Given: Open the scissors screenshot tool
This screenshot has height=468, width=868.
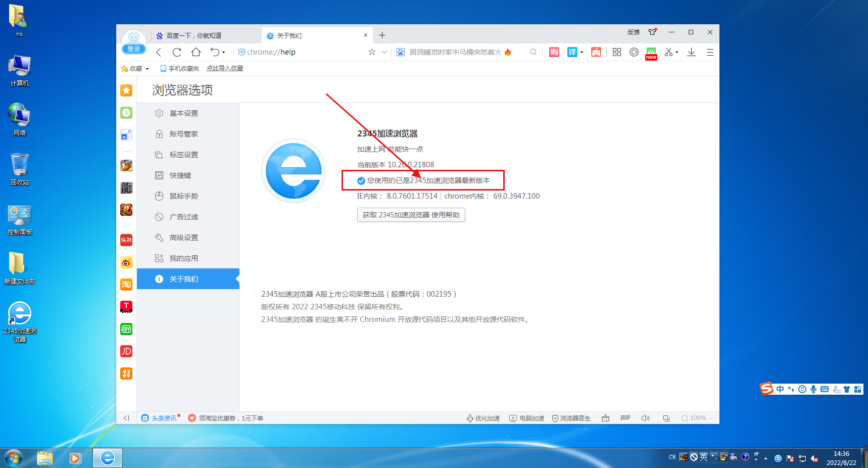Looking at the screenshot, I should (x=669, y=52).
